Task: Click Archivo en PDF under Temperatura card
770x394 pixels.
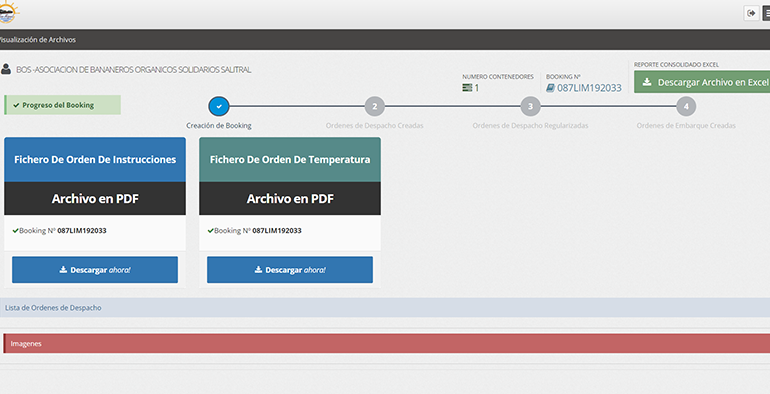Action: click(x=290, y=198)
